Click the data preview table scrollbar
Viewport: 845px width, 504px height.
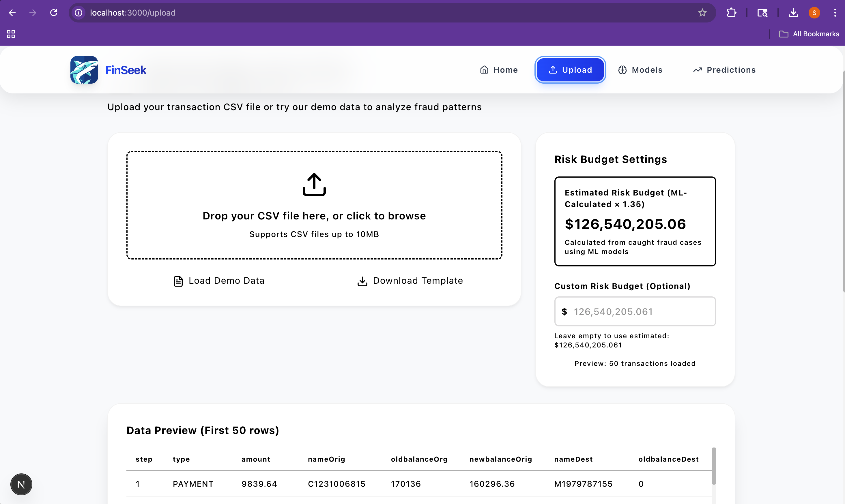click(713, 466)
